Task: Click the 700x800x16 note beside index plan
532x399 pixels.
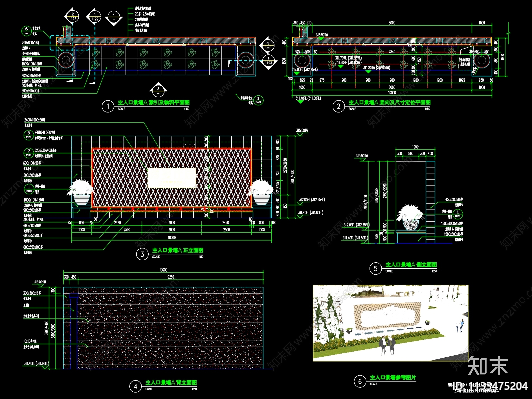Action: (31, 43)
